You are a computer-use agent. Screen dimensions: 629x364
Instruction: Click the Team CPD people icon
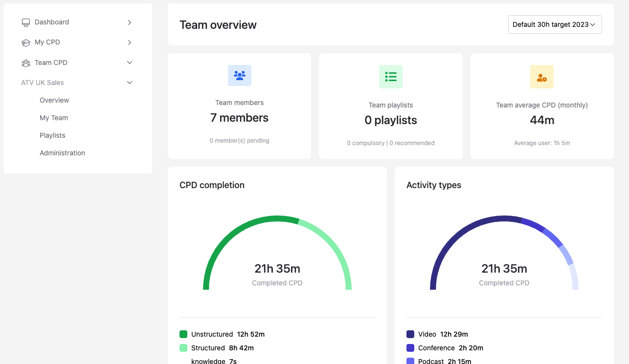(26, 63)
